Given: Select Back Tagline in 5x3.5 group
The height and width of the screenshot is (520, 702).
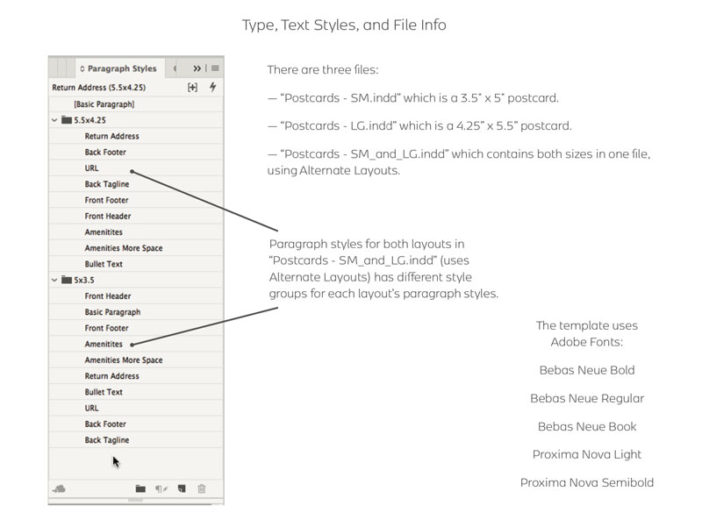Looking at the screenshot, I should coord(107,440).
